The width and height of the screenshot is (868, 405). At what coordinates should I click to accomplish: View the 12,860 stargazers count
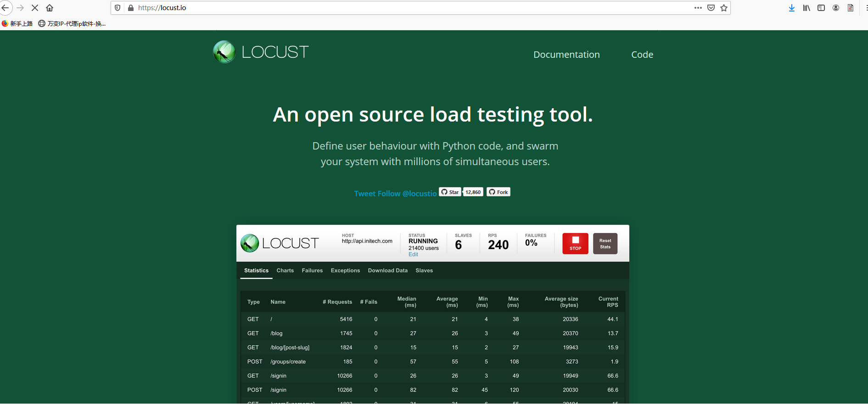(473, 192)
